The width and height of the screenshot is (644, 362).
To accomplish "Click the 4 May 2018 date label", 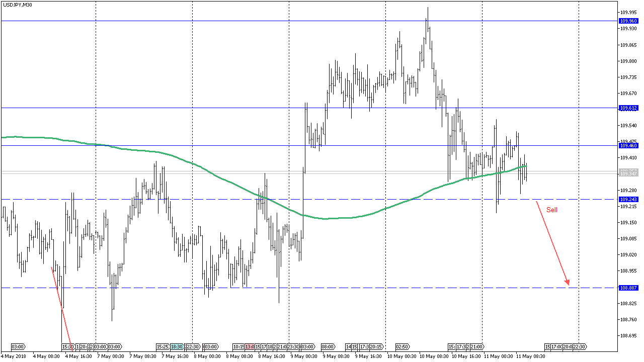I will [14, 356].
